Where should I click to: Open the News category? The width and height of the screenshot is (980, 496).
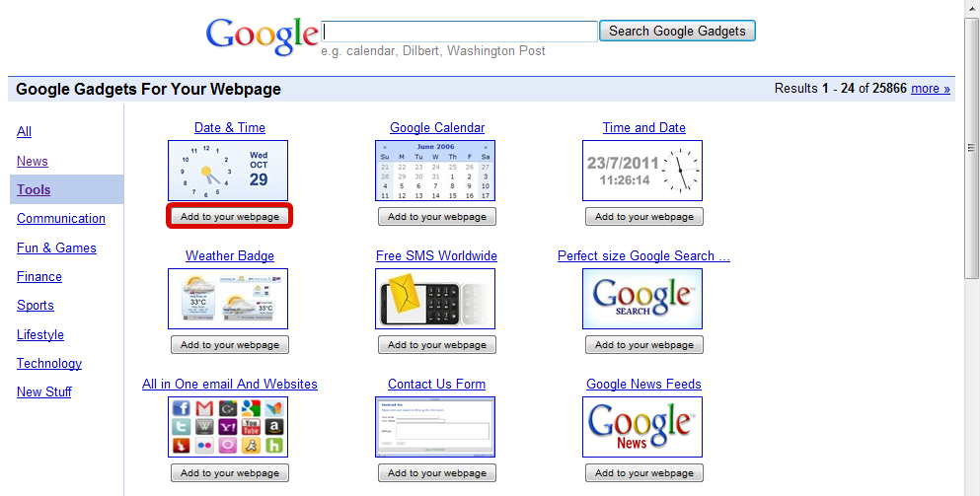click(32, 161)
